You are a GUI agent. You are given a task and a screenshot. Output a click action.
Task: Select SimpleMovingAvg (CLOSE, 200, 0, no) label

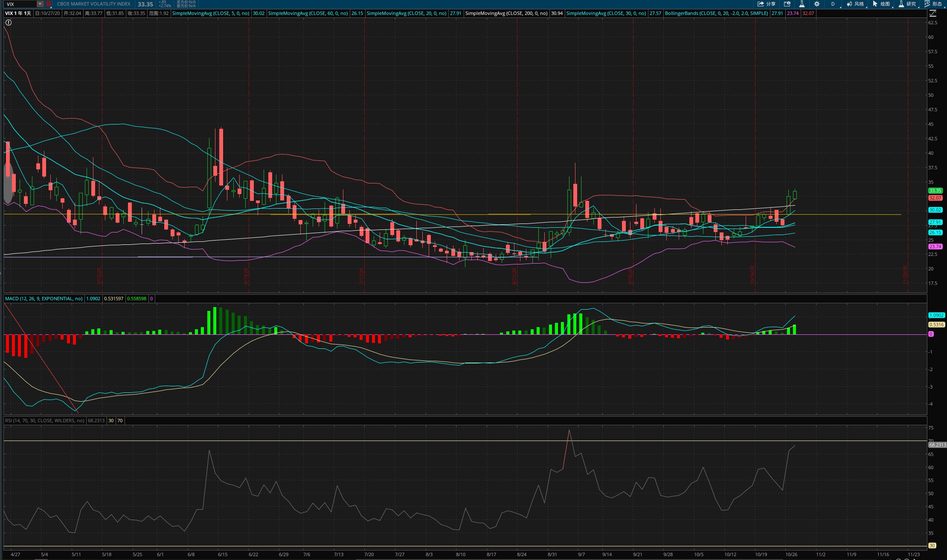click(506, 13)
